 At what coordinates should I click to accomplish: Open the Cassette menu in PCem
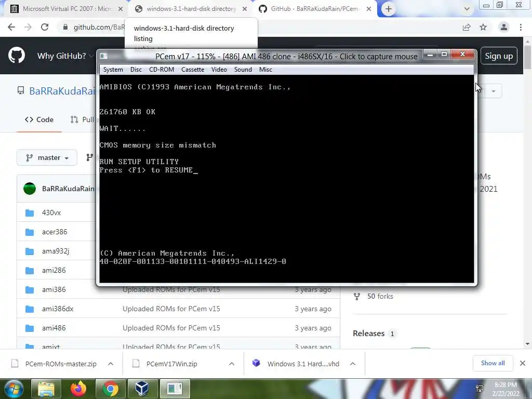pyautogui.click(x=193, y=70)
